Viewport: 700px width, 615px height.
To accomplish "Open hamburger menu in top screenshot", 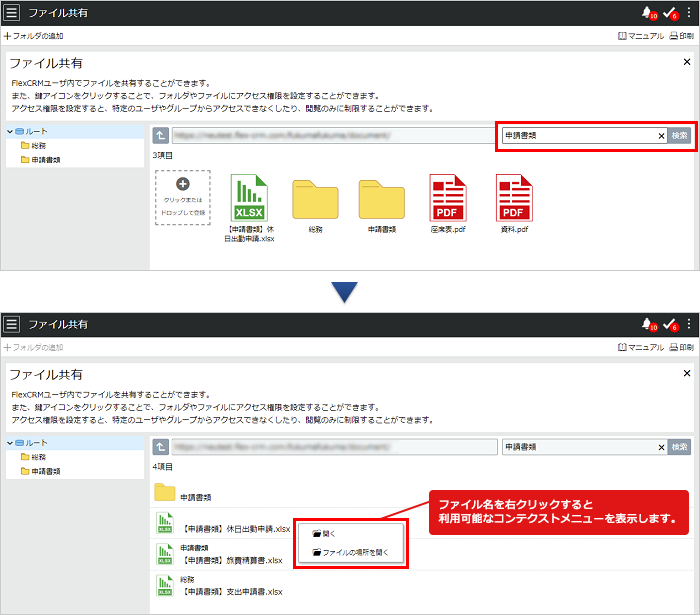I will 12,12.
